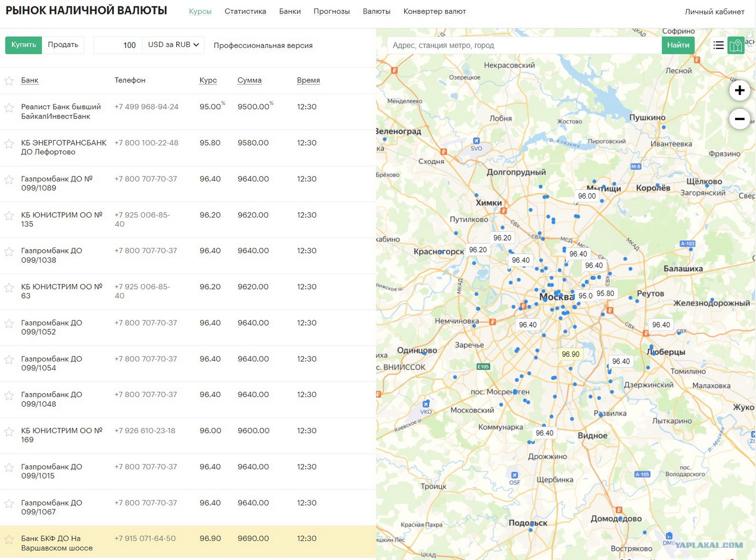Open Банки navigation tab
Viewport: 756px width, 560px height.
pyautogui.click(x=290, y=11)
